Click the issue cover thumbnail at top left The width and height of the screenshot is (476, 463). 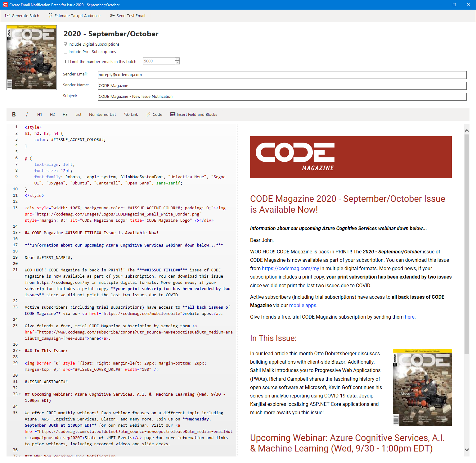click(32, 57)
